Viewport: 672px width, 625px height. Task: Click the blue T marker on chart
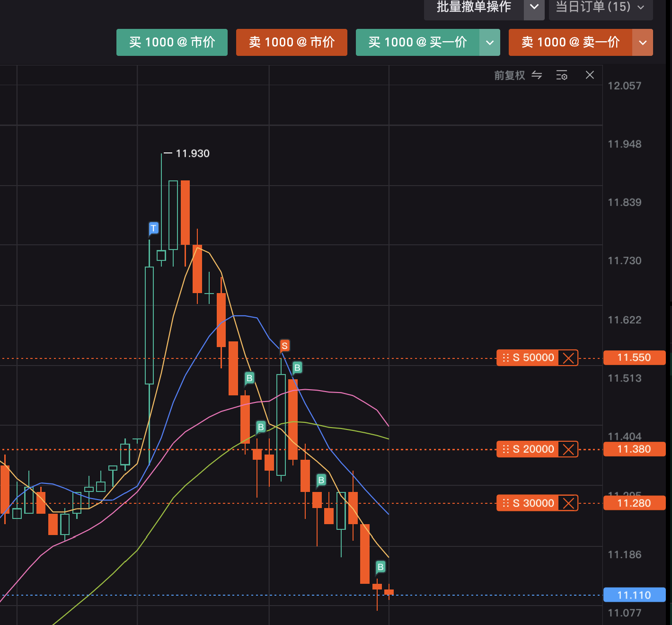click(x=153, y=228)
